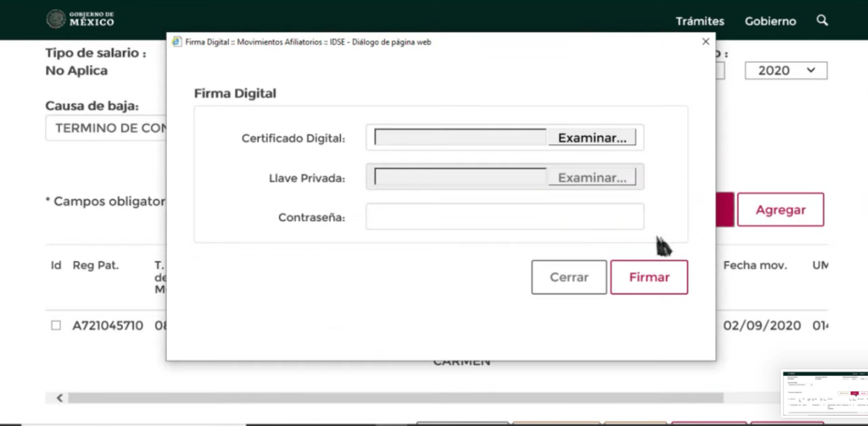Open the Gobierno menu

[770, 21]
